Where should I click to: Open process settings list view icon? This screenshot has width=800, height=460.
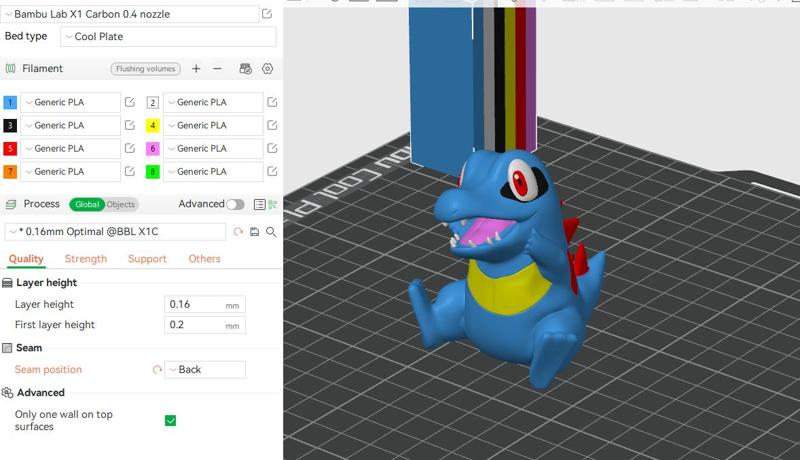pos(259,205)
